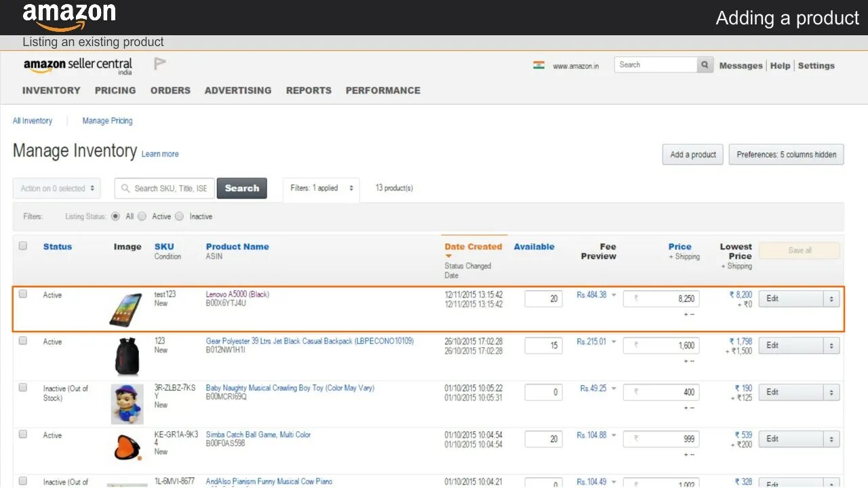
Task: Open the Baby Naughty toy thumbnail
Action: pyautogui.click(x=127, y=404)
